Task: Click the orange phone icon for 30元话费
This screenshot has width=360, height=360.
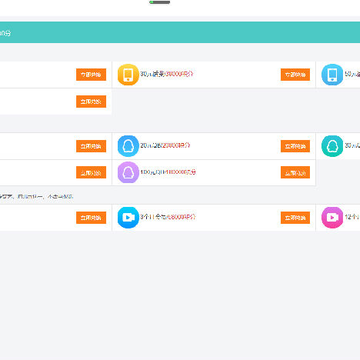Action: [128, 75]
